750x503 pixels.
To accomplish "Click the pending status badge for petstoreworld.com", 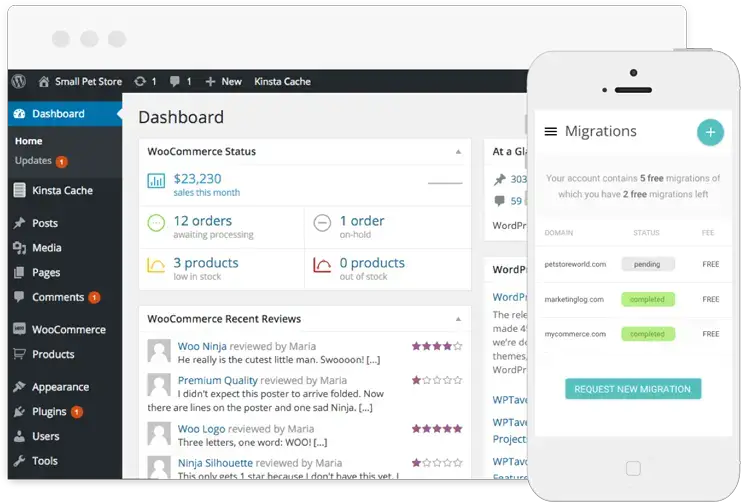I will coord(648,264).
